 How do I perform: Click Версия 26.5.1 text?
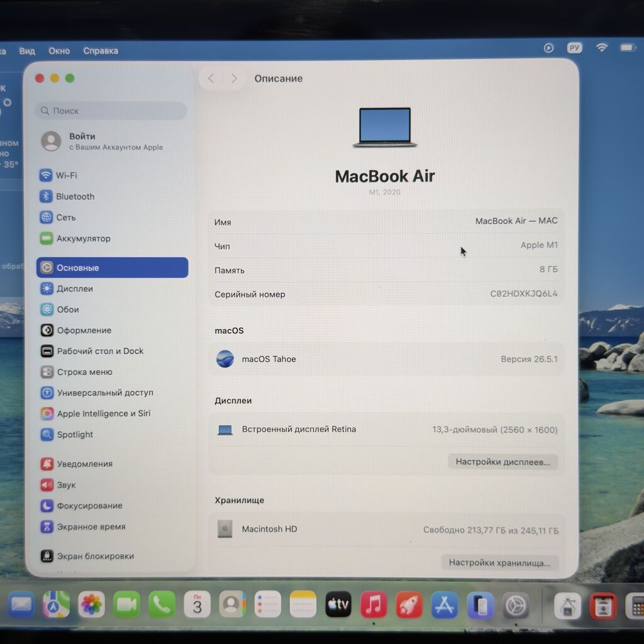[x=529, y=359]
